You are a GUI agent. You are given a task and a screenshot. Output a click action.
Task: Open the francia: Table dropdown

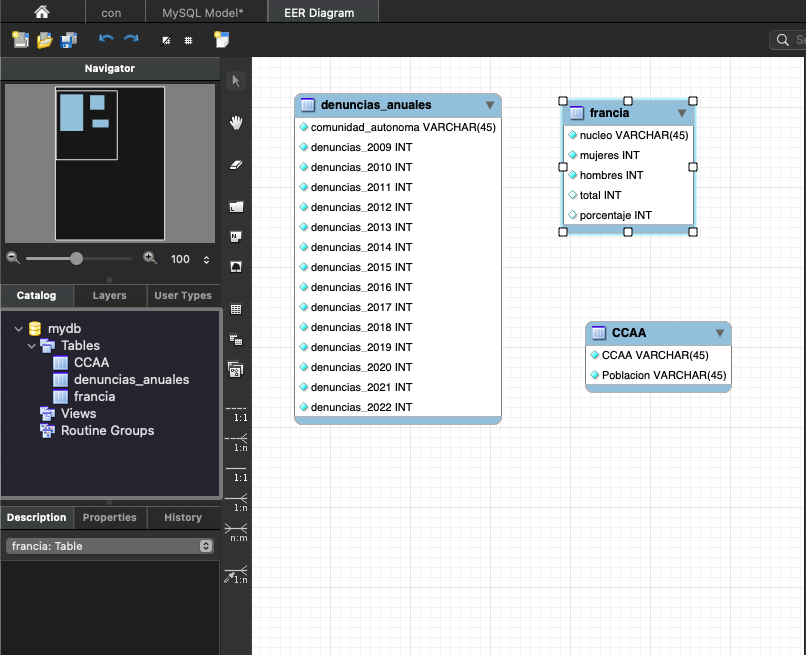tap(109, 546)
